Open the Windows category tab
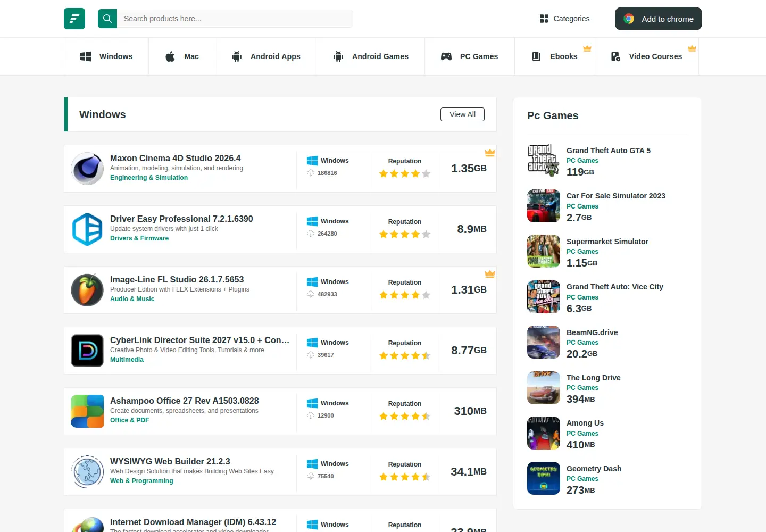The image size is (766, 532). tap(106, 56)
